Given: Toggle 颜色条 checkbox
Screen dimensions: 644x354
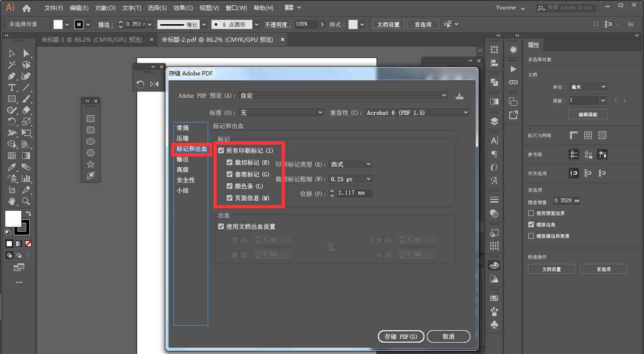Looking at the screenshot, I should [230, 186].
